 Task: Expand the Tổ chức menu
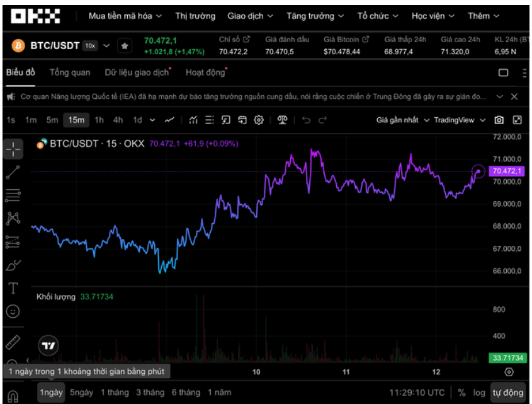pyautogui.click(x=378, y=16)
